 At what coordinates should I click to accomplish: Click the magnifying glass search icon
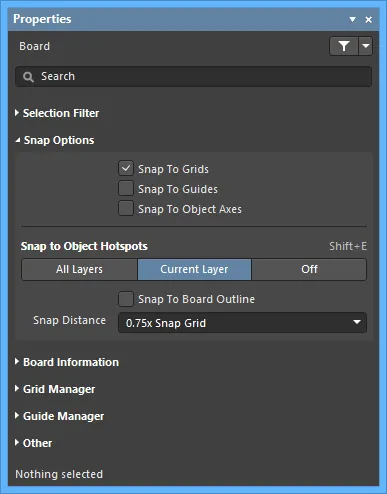click(x=28, y=77)
